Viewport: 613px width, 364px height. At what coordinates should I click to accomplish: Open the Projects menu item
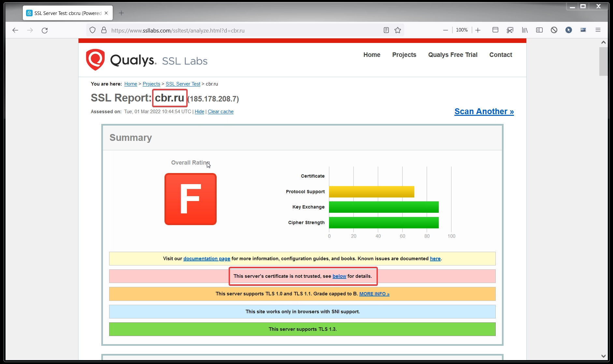404,55
